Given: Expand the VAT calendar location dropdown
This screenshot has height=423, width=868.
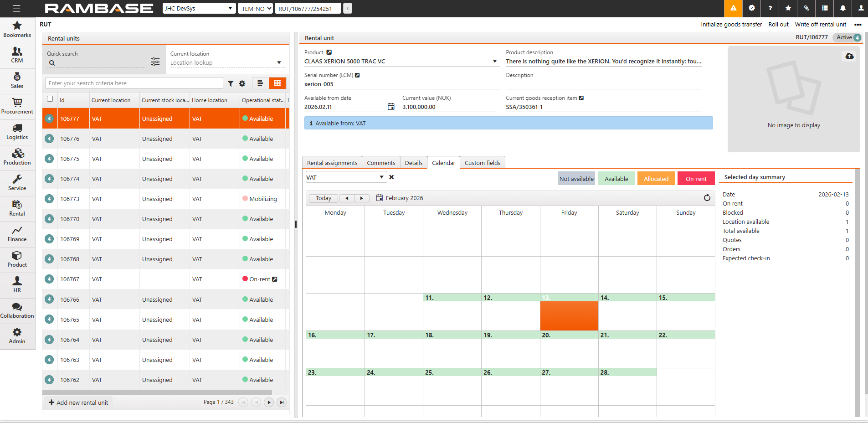Looking at the screenshot, I should 381,177.
